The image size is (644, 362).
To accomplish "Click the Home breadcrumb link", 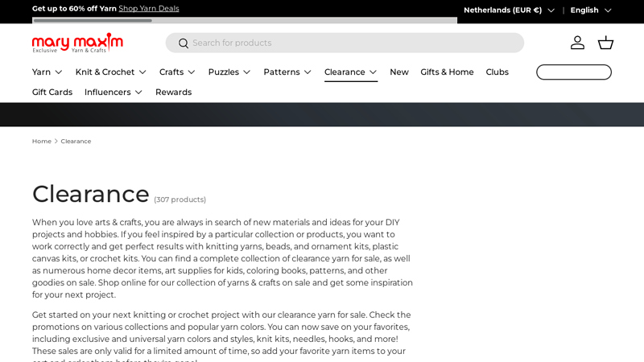I will coord(41,142).
